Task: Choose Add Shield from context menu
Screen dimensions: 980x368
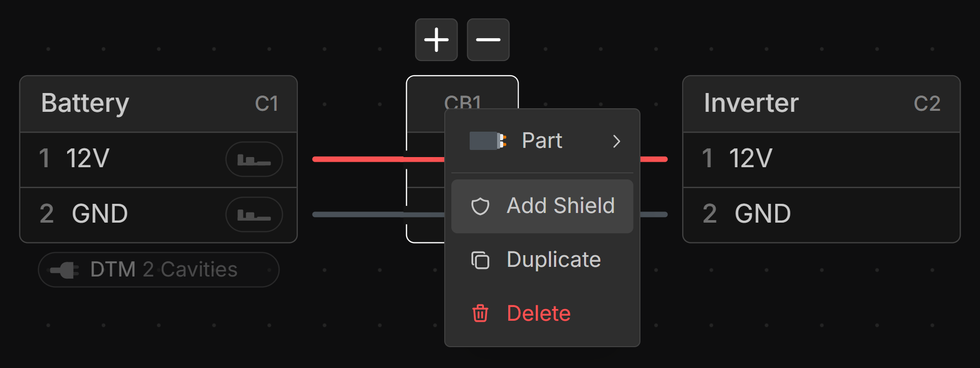Action: point(560,206)
